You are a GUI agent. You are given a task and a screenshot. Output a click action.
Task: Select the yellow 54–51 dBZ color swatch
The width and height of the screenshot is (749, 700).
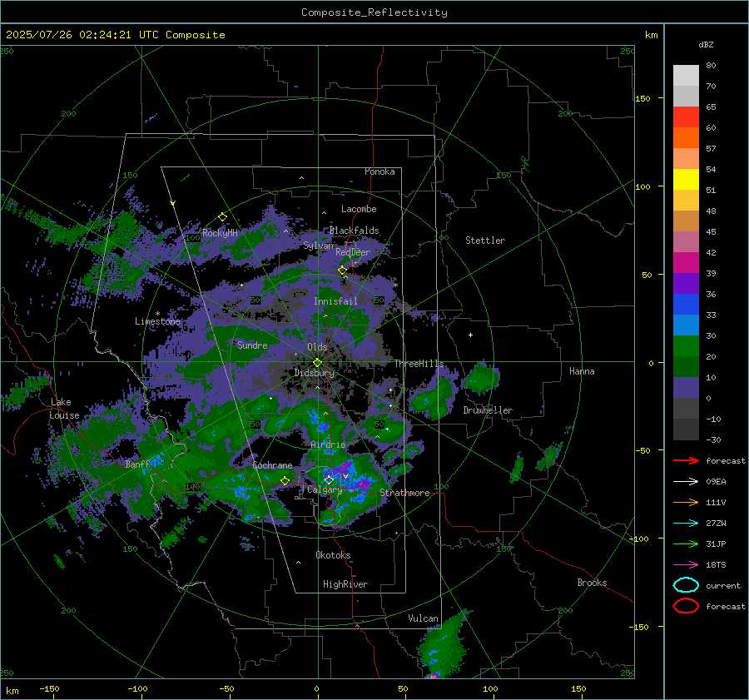coord(686,180)
